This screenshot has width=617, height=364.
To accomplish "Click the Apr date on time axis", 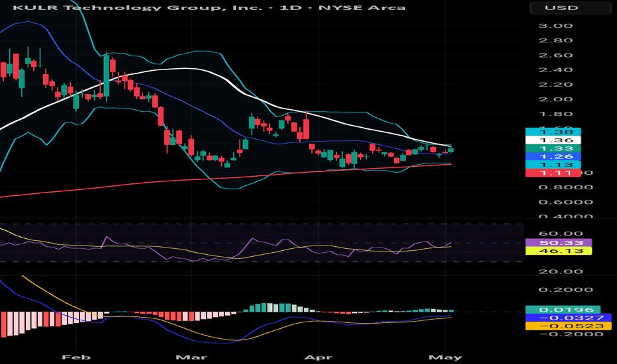I will 318,357.
